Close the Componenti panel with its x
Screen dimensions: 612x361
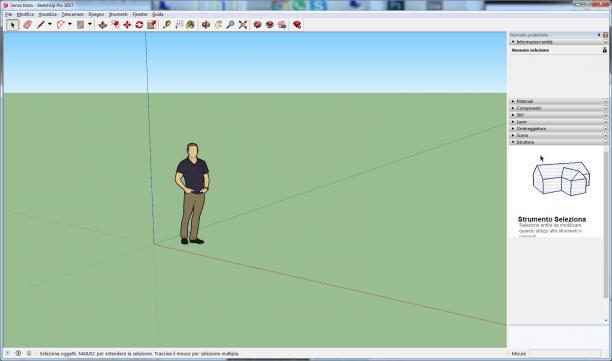[605, 108]
